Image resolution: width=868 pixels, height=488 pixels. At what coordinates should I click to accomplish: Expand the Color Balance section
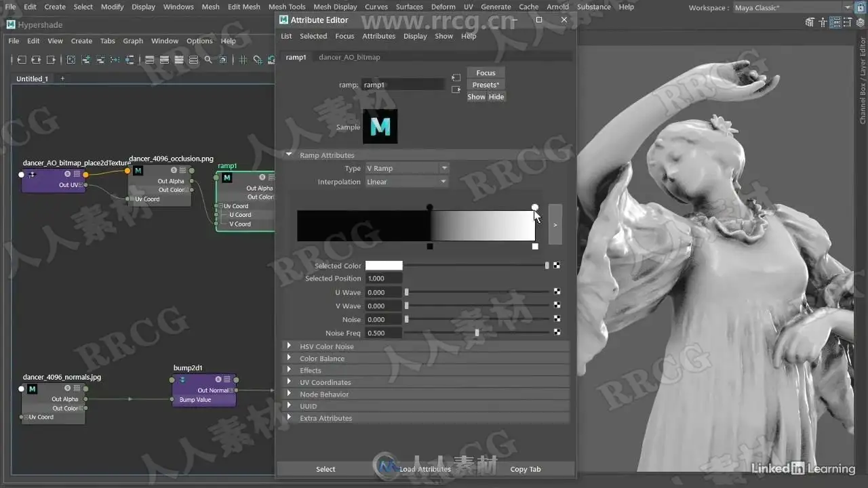(289, 359)
